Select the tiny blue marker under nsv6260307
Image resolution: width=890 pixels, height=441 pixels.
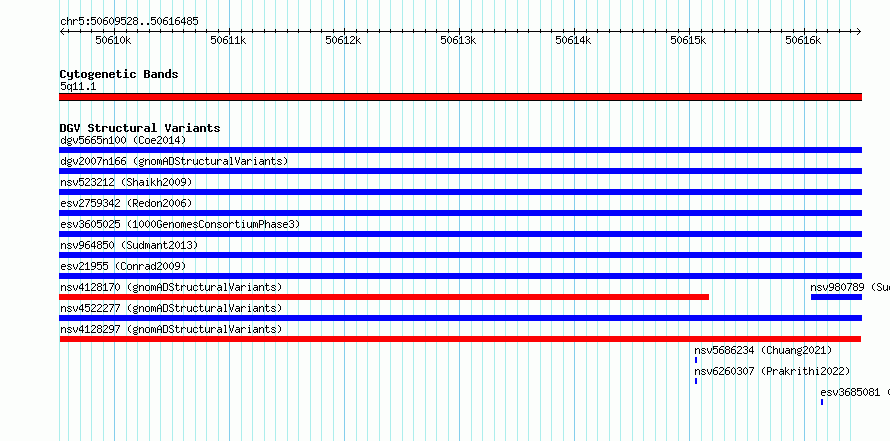pos(696,381)
